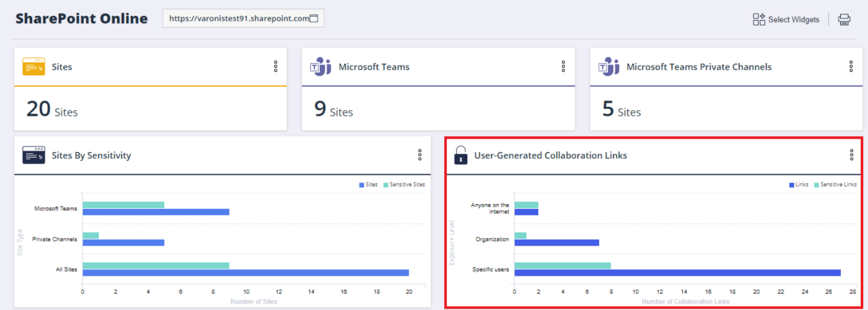The width and height of the screenshot is (868, 310).
Task: Click Sites By Sensitivity widget title
Action: 92,155
